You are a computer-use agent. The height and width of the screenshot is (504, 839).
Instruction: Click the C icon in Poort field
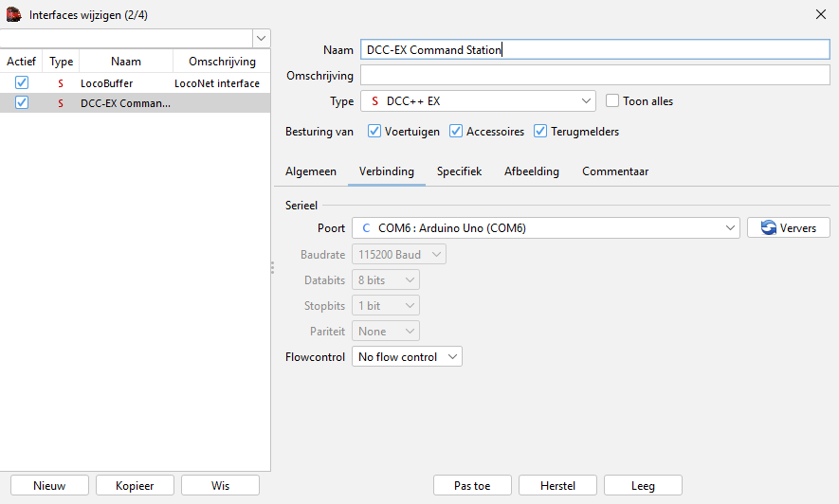click(x=366, y=228)
